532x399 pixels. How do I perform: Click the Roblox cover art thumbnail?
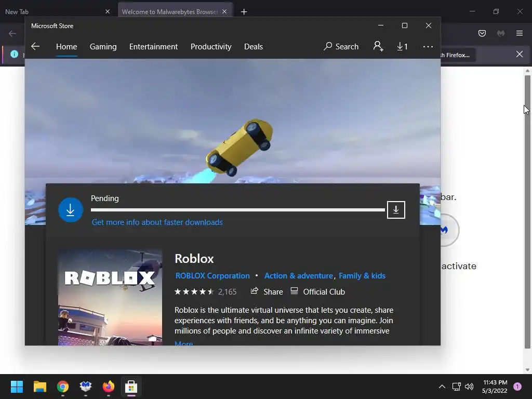click(110, 298)
